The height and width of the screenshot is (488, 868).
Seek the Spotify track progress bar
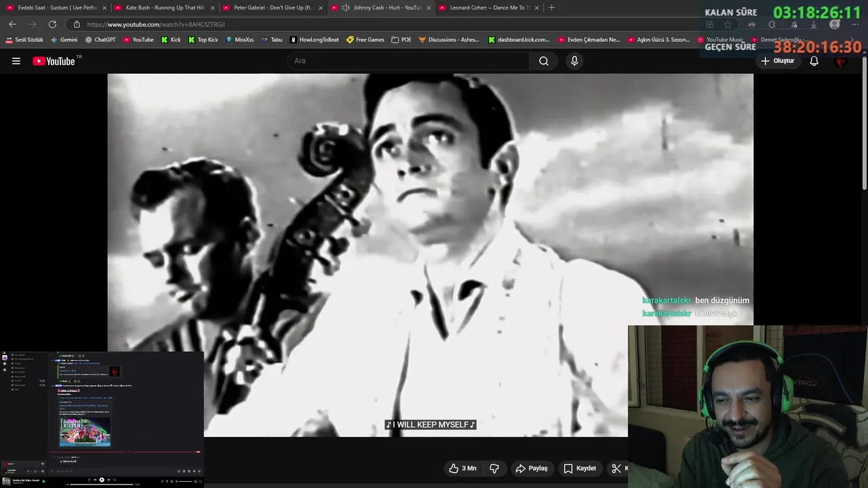pos(102,484)
